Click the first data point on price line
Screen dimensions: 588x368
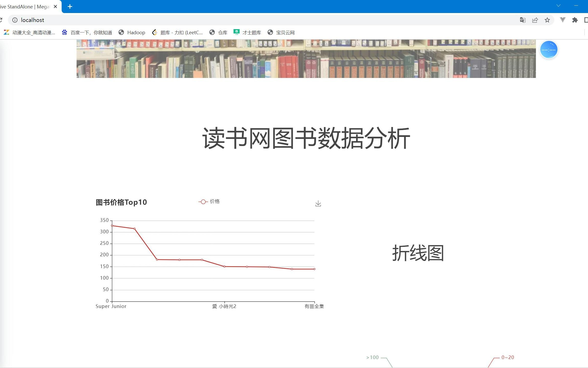click(112, 226)
